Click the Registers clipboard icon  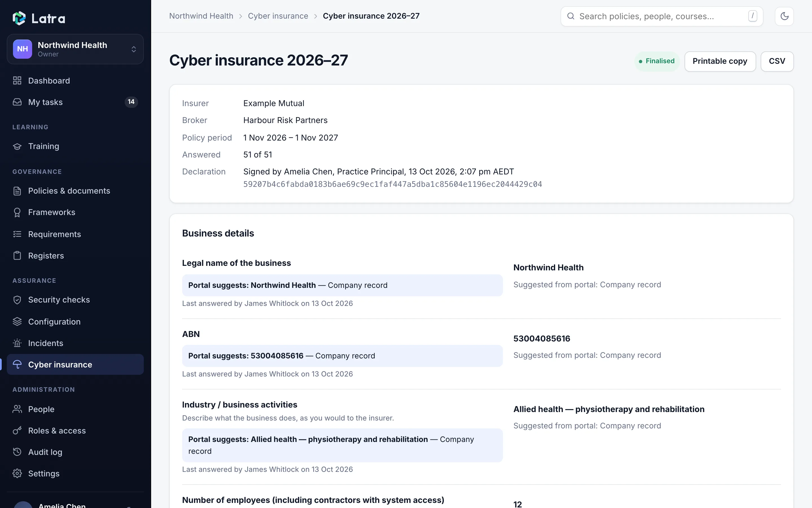coord(17,256)
